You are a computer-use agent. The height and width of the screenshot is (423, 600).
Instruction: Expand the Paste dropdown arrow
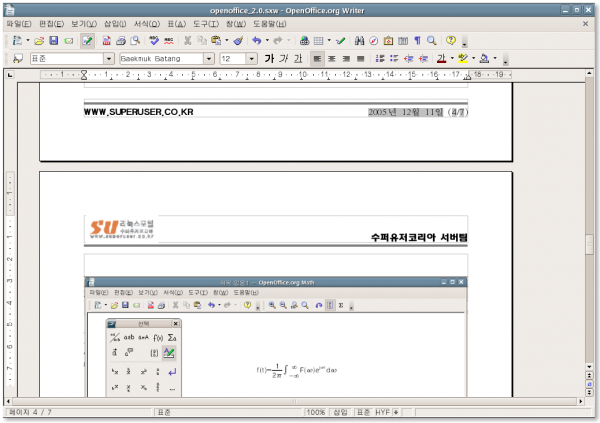tap(227, 41)
